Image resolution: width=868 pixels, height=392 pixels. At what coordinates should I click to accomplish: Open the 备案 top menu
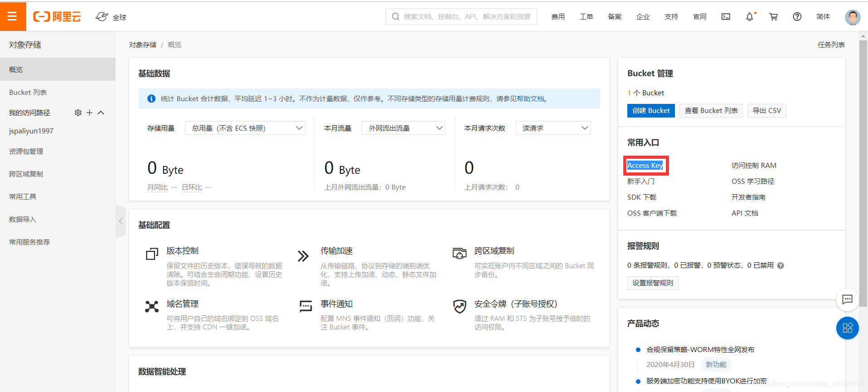[x=615, y=17]
